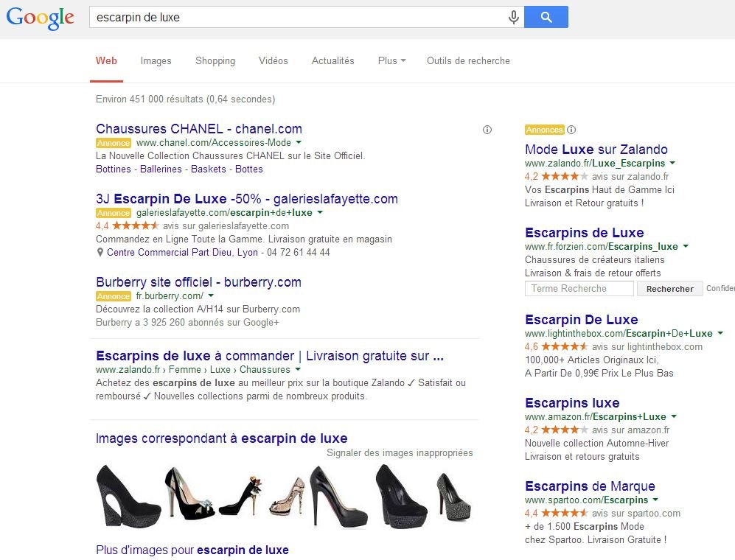Open Centre Commercial Part Dieu, Lyon link
Image resolution: width=735 pixels, height=560 pixels.
click(x=182, y=252)
